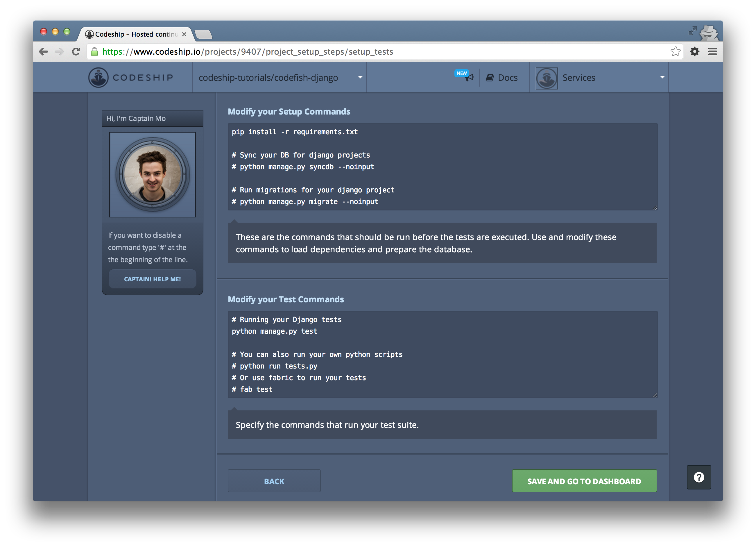Open Chrome hamburger menu

712,52
